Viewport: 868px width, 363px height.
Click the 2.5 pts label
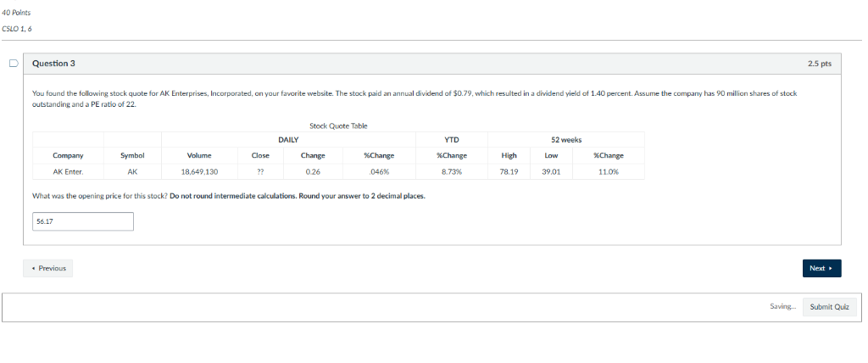(x=820, y=64)
